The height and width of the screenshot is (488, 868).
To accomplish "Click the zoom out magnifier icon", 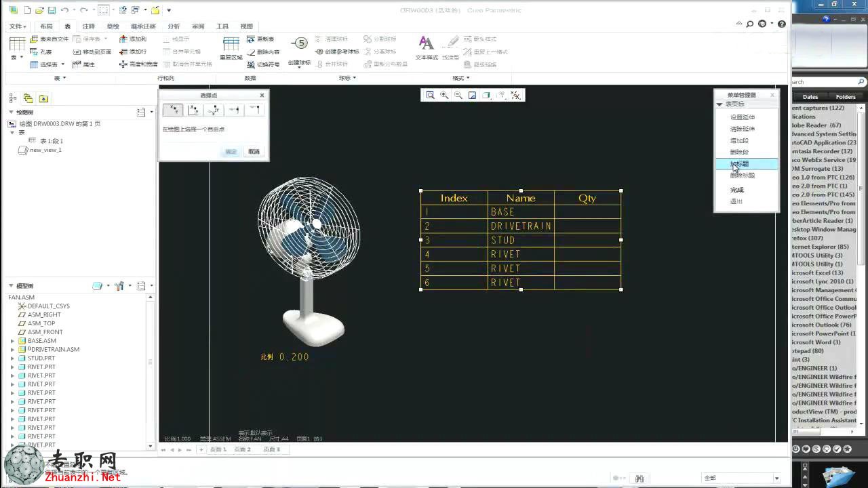I will tap(458, 96).
